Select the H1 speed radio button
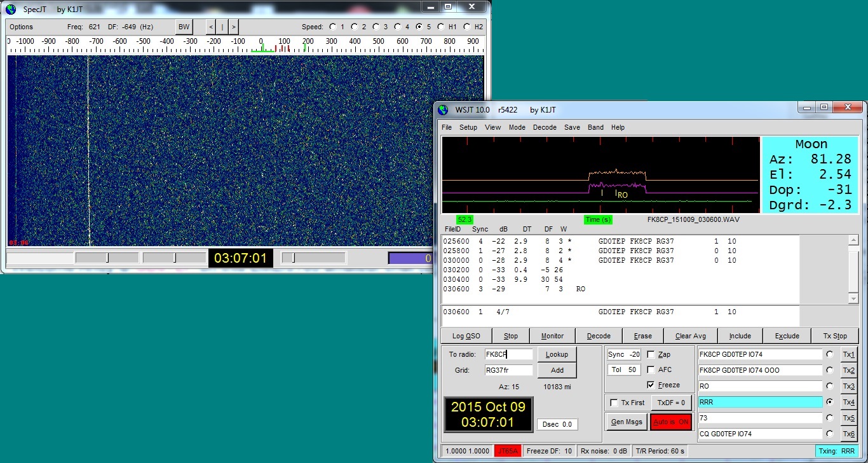 442,27
